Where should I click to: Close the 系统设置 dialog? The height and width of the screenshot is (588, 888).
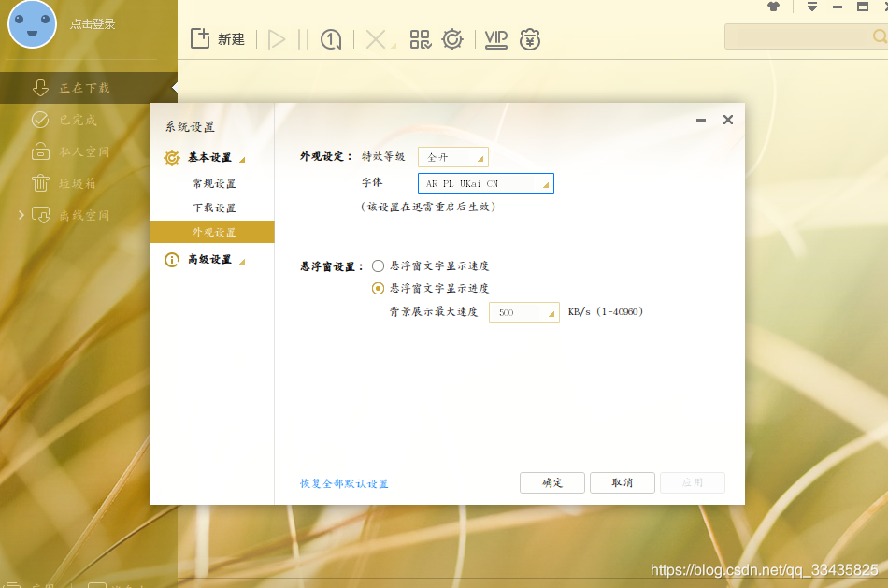pos(728,120)
